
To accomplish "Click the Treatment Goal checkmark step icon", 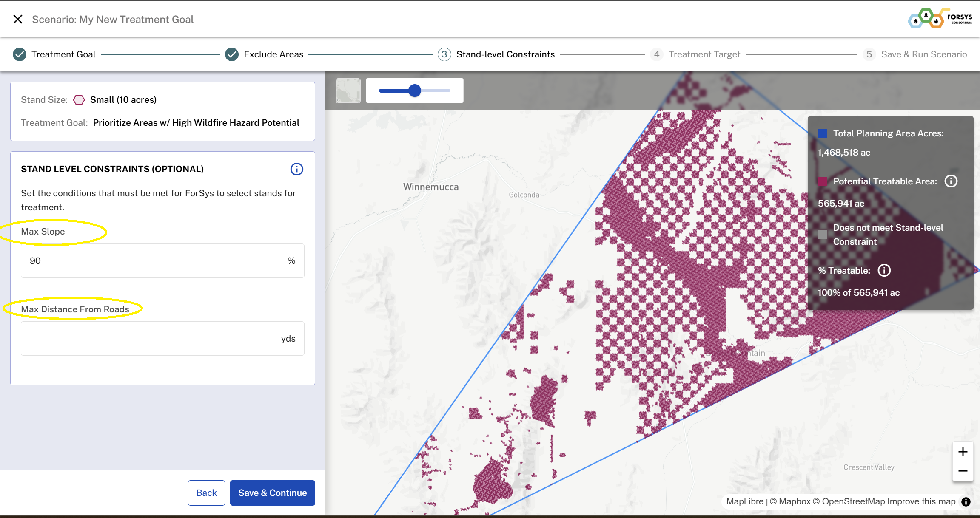I will [20, 54].
